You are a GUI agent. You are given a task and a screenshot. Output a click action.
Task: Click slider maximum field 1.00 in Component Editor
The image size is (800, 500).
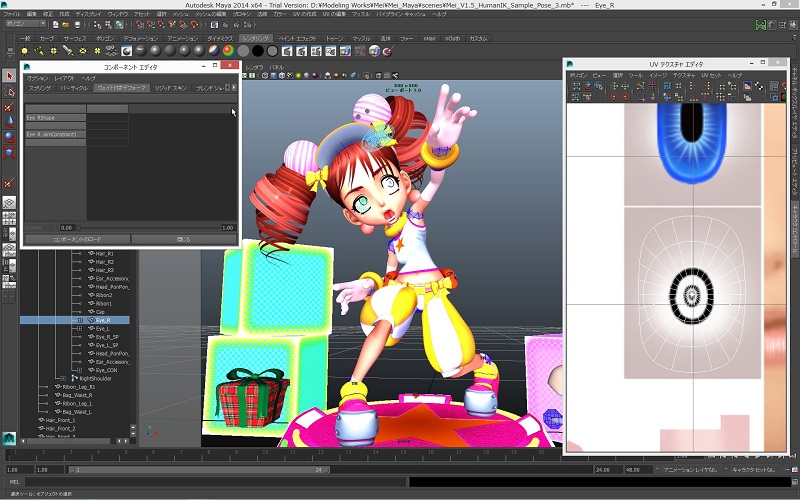point(228,228)
